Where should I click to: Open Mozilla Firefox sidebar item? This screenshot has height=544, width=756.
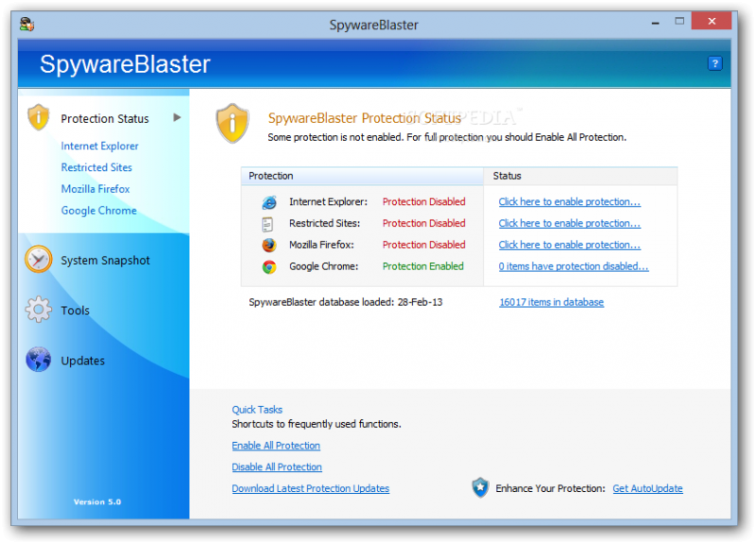click(95, 189)
